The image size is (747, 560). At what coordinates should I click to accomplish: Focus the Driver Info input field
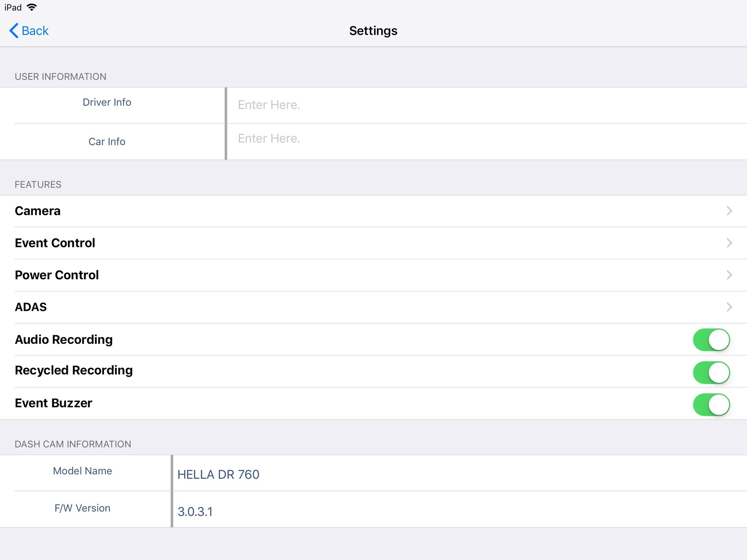click(x=487, y=105)
